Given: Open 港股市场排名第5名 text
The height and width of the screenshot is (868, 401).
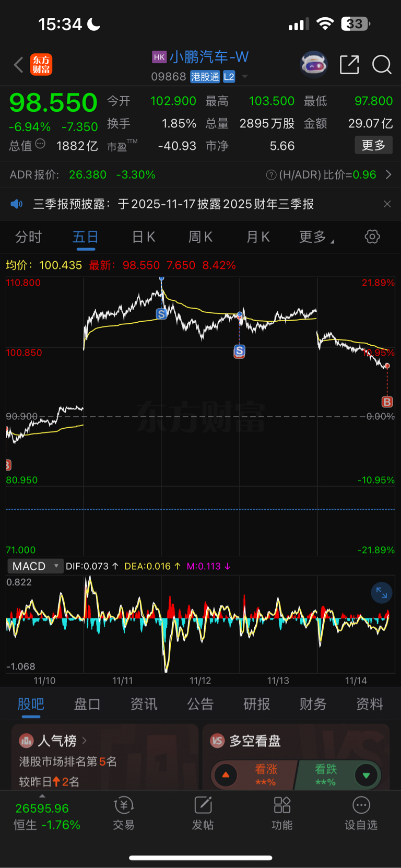Looking at the screenshot, I should pos(68,761).
